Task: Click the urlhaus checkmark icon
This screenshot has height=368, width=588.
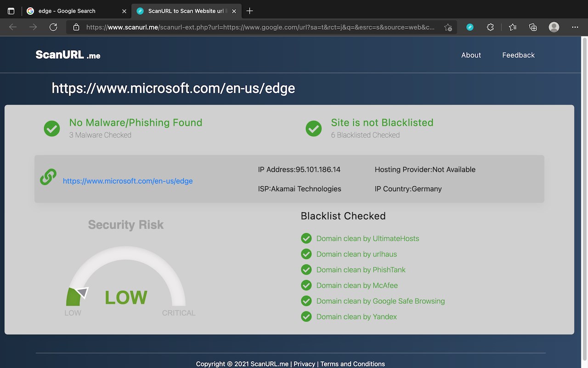Action: [x=306, y=254]
